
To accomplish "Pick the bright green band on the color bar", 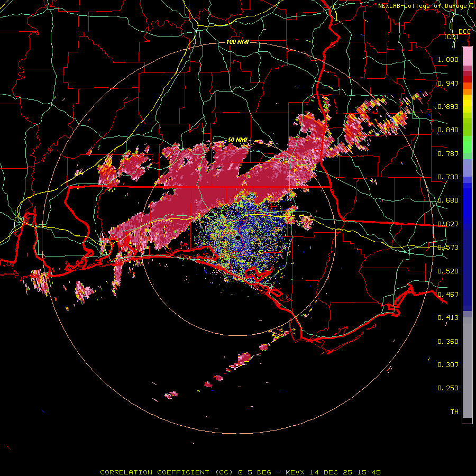I will point(467,144).
